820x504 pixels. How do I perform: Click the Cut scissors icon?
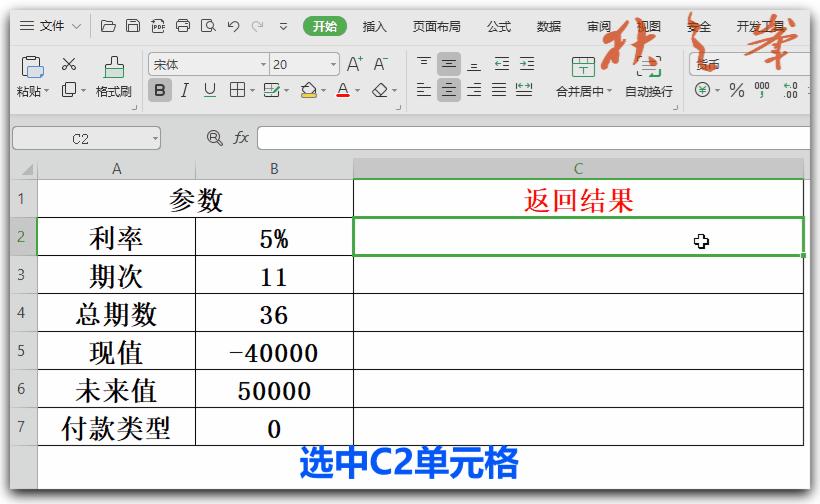(x=69, y=64)
